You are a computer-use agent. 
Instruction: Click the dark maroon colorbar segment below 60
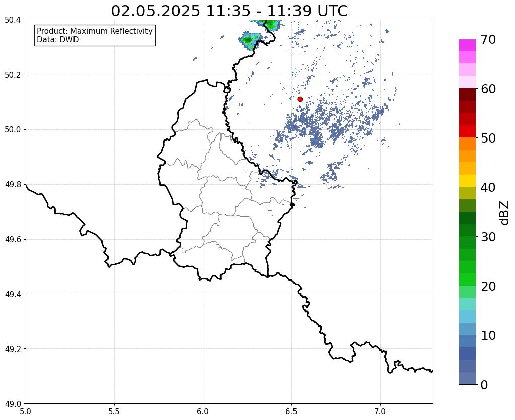(467, 95)
